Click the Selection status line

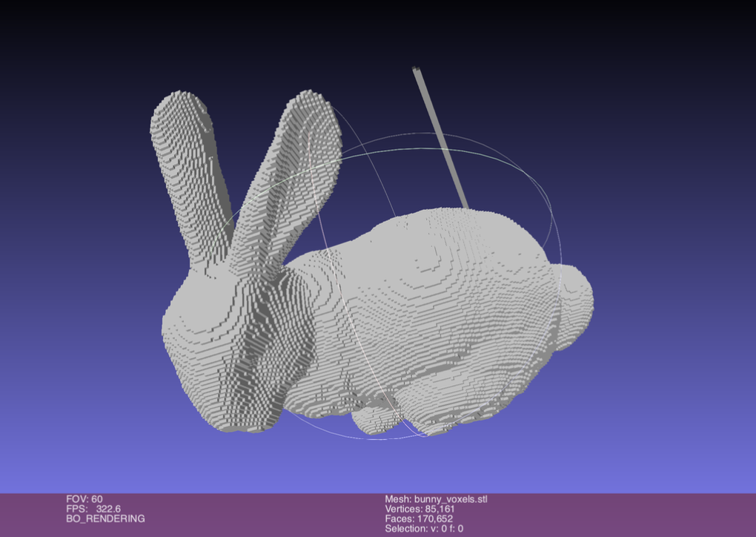click(424, 528)
